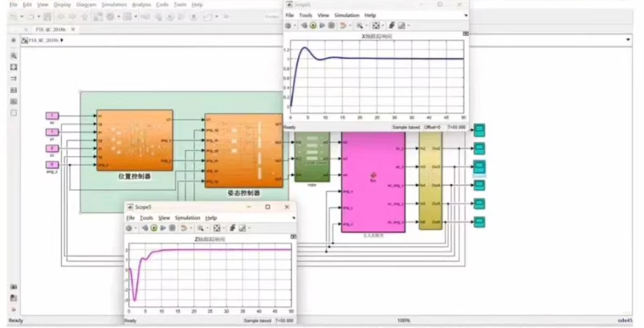Viewport: 644px width, 328px height.
Task: Click top scope green Run button
Action: 313,26
